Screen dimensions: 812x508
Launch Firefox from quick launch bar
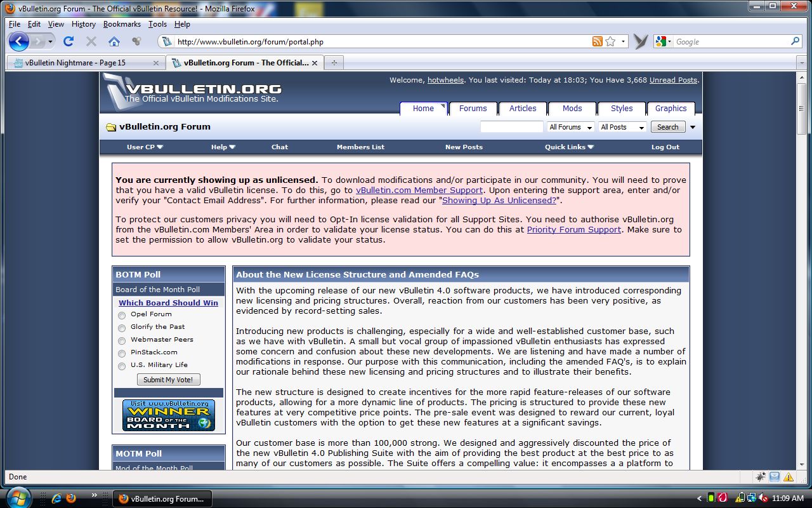(x=70, y=498)
